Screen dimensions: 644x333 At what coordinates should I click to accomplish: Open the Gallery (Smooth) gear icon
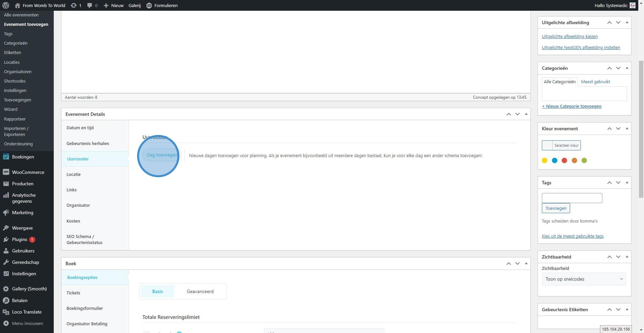click(6, 289)
